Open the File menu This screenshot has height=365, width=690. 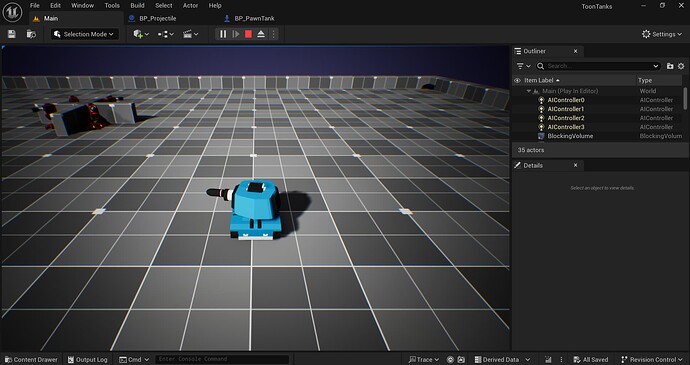click(x=35, y=5)
